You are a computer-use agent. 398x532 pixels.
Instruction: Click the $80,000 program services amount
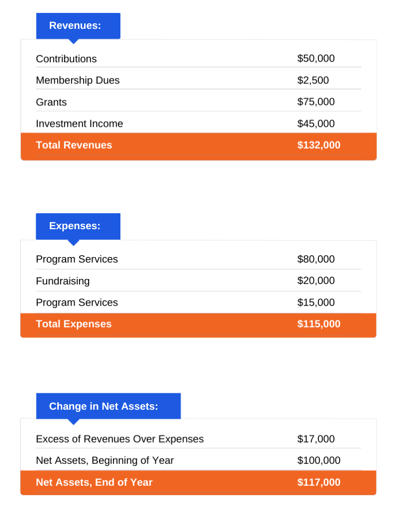click(316, 259)
